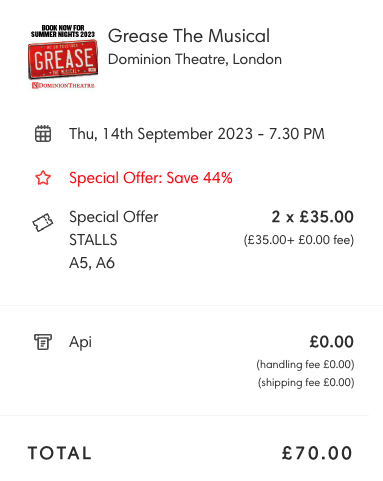Click the delivery receipt icon beside Api
383x481 pixels.
43,342
